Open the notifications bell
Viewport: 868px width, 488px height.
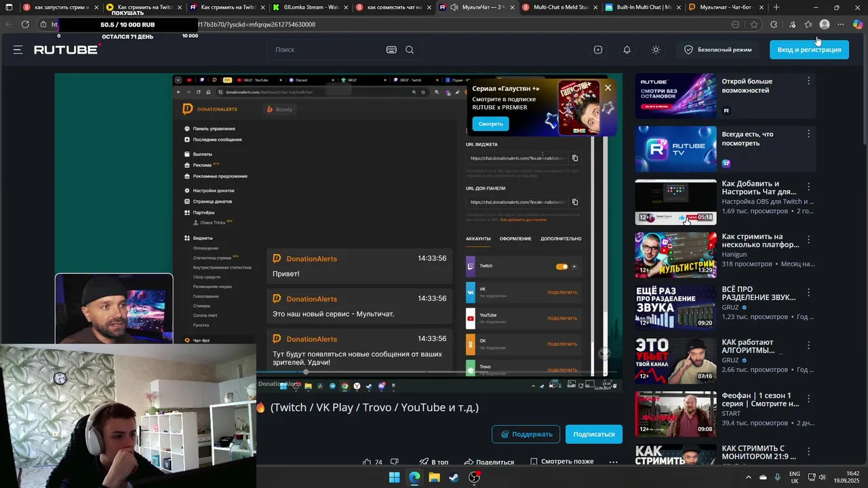627,49
